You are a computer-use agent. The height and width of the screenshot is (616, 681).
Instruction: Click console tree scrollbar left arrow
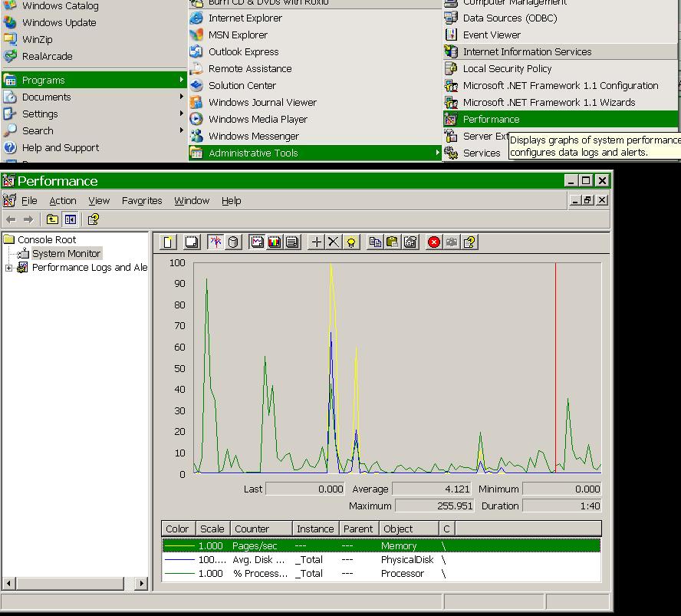point(8,584)
